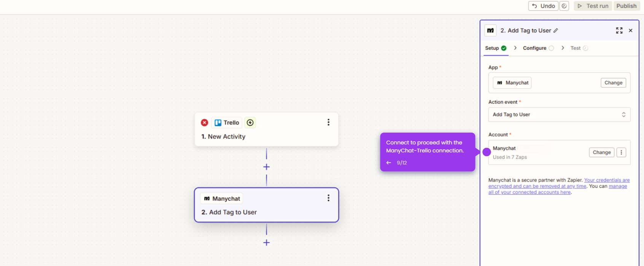Add a step after Manychat
Image resolution: width=644 pixels, height=266 pixels.
[x=266, y=243]
